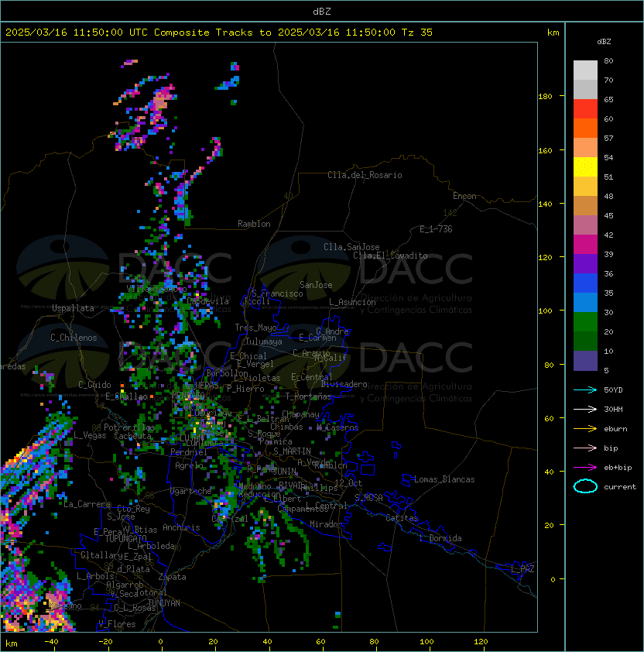Pick the purple swatch in the dBZ scale
644x652 pixels.
(585, 263)
